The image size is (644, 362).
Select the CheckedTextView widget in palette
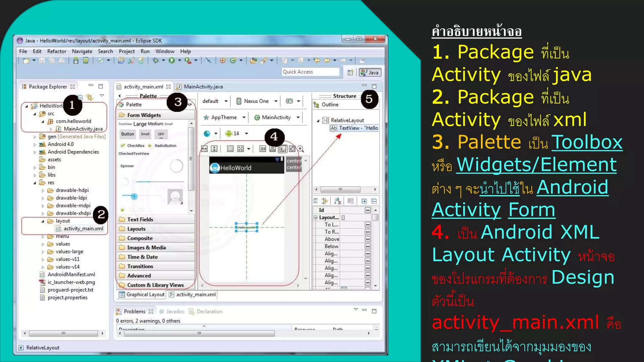[134, 154]
